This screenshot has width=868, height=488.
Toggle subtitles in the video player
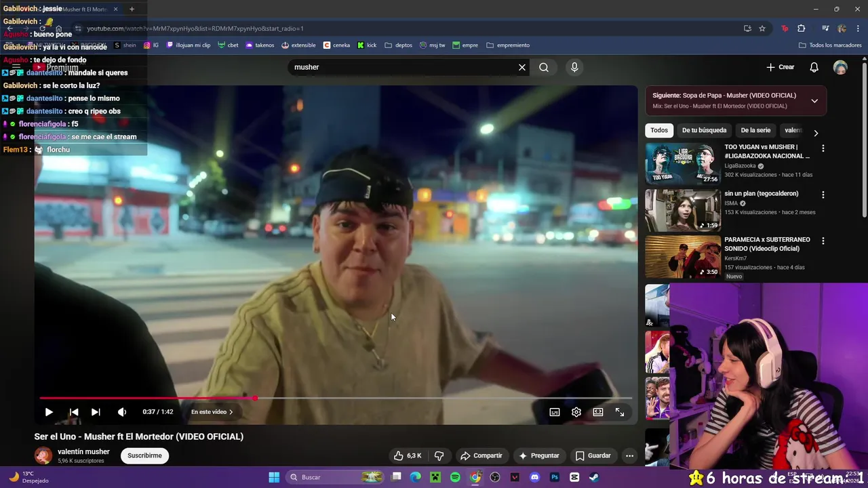(x=555, y=412)
